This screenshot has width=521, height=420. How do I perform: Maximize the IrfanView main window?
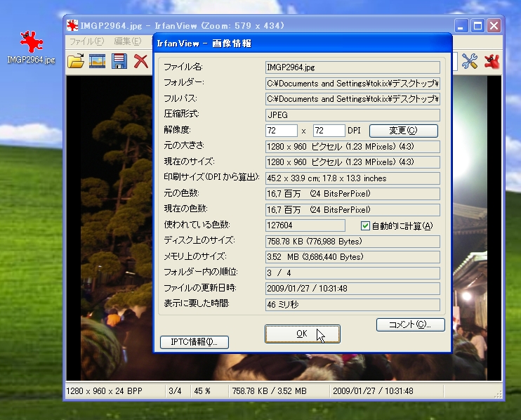[x=477, y=25]
